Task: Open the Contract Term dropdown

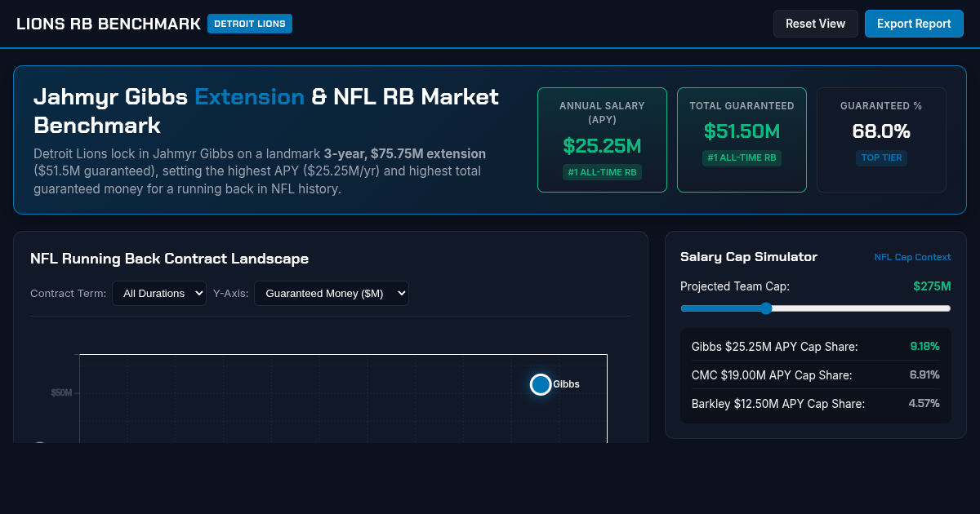Action: [x=159, y=293]
